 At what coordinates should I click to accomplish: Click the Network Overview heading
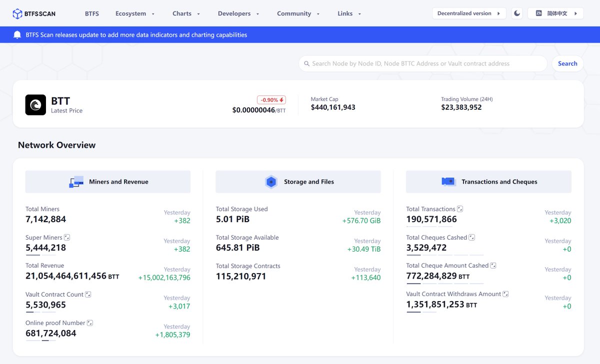tap(57, 145)
